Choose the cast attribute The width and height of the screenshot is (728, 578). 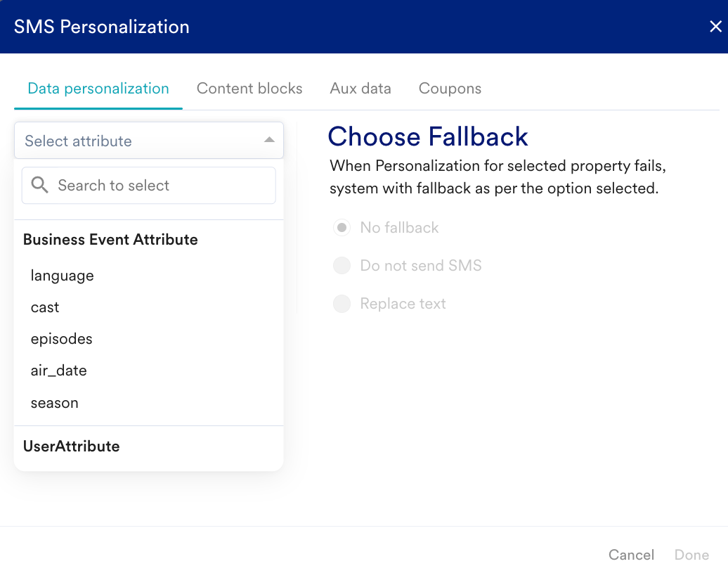(45, 307)
